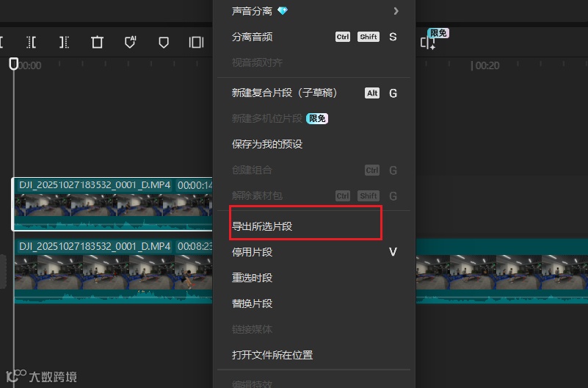Click the 00:20 mark on timeline ruler
588x388 pixels.
487,65
